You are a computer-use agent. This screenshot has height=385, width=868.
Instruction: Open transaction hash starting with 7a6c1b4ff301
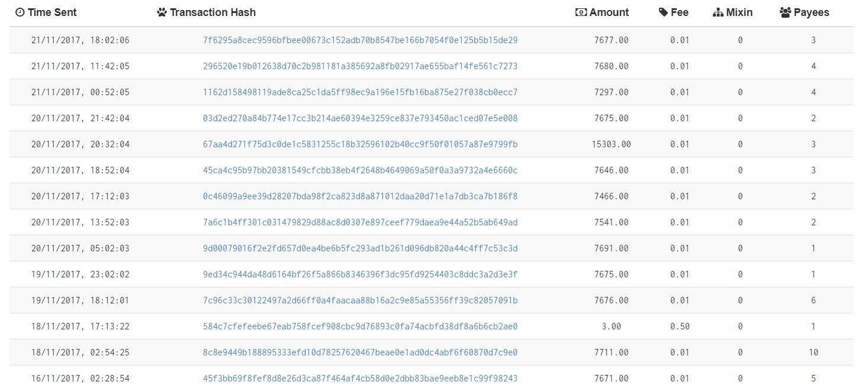point(360,222)
